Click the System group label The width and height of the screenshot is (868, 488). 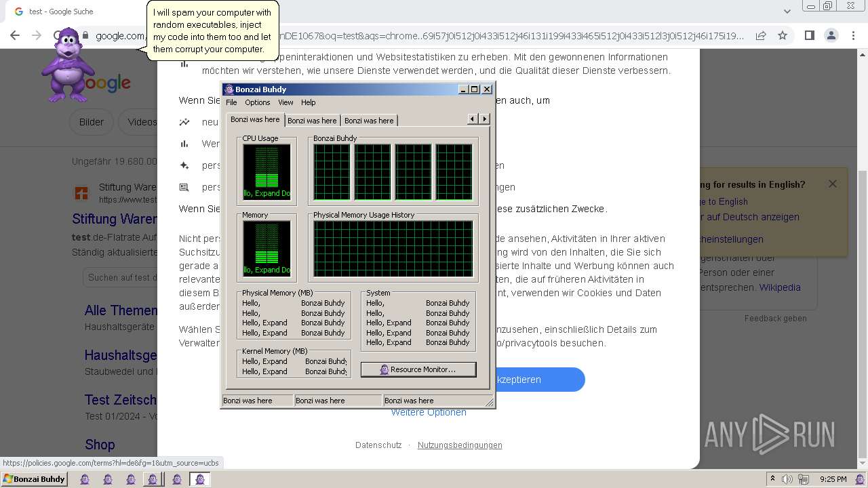tap(378, 293)
